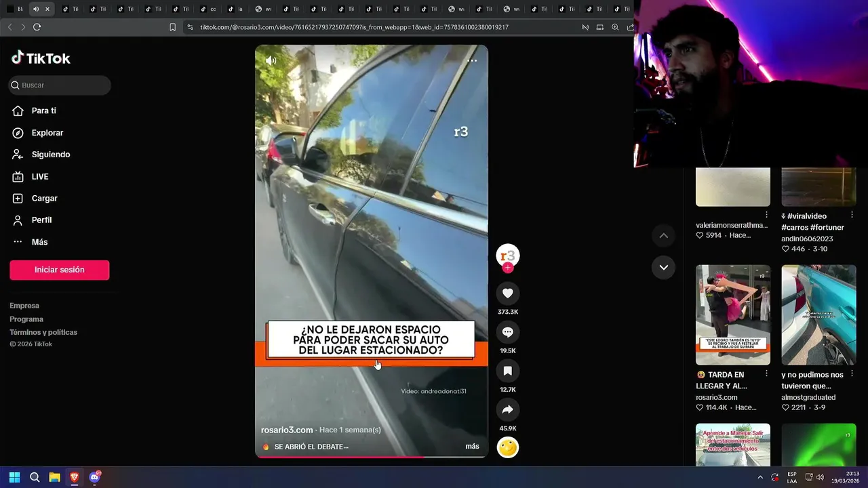Open options for TARDA EN LLEGAR video

point(767,373)
